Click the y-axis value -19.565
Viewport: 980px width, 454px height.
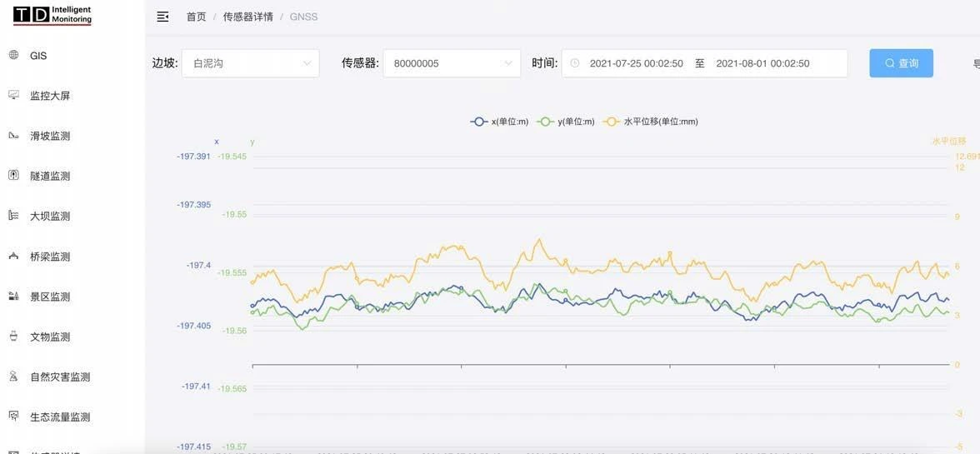click(232, 388)
